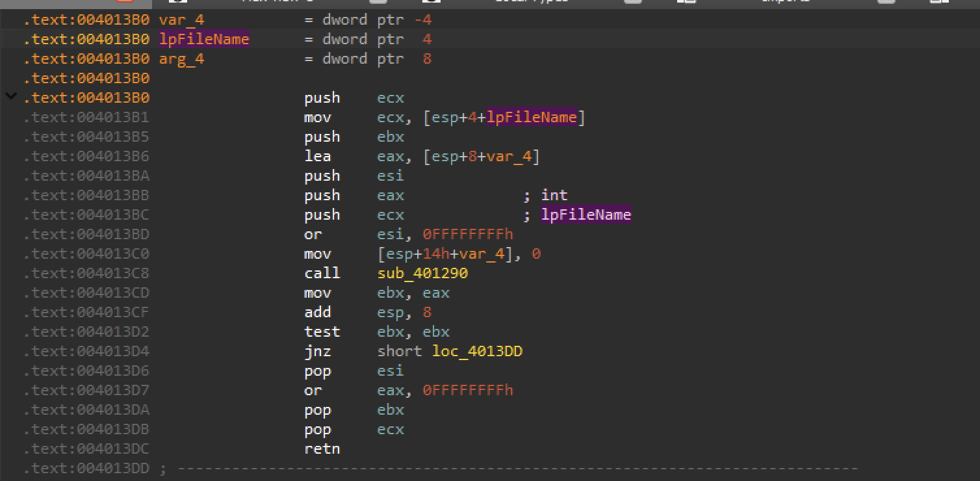Select the call mnemonic
Image resolution: width=980 pixels, height=481 pixels.
(322, 274)
